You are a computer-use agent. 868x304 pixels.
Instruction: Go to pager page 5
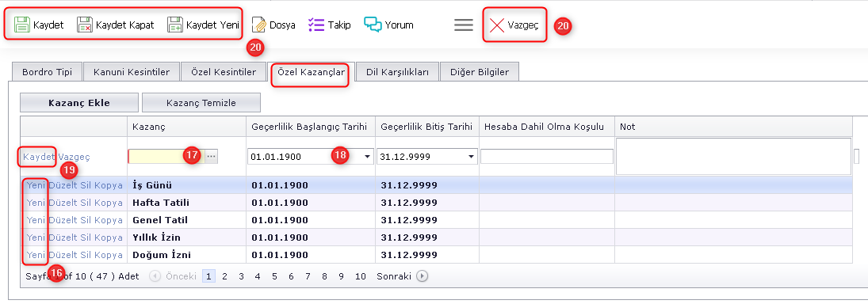274,275
